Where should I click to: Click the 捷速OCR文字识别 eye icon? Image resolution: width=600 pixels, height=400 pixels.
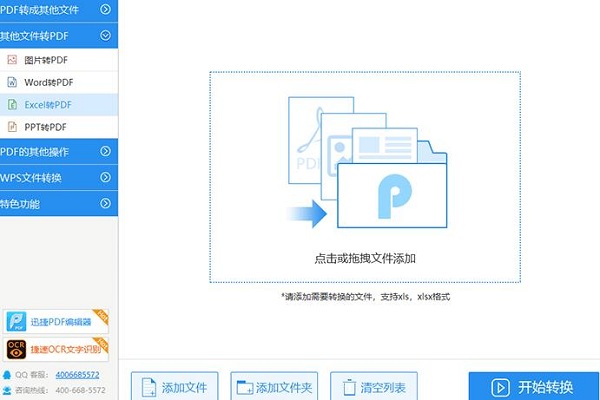tap(17, 348)
